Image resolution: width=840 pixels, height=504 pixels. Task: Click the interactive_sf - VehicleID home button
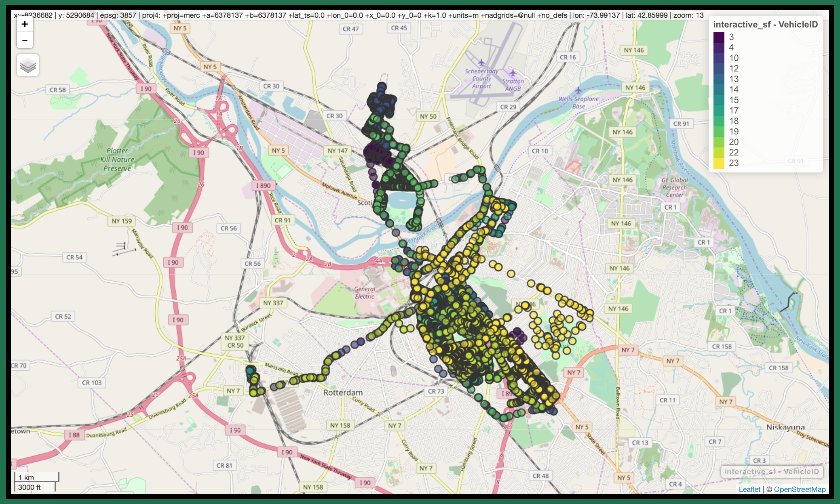click(771, 471)
